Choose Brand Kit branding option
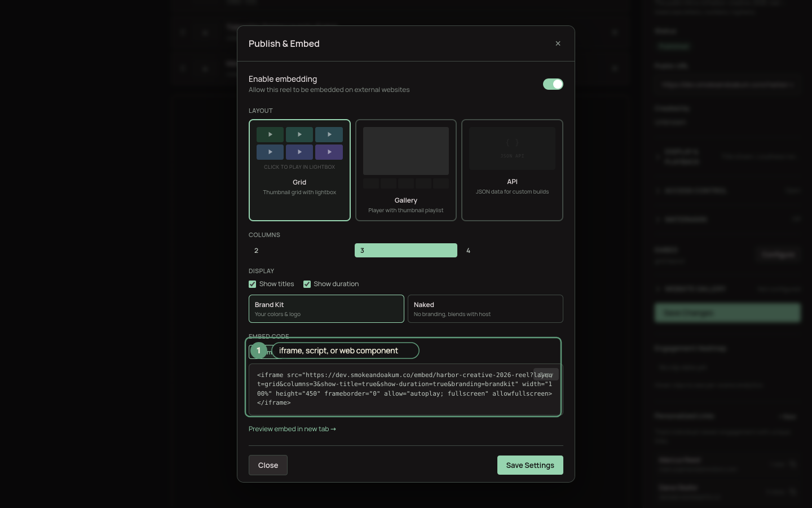812x508 pixels. pyautogui.click(x=326, y=309)
